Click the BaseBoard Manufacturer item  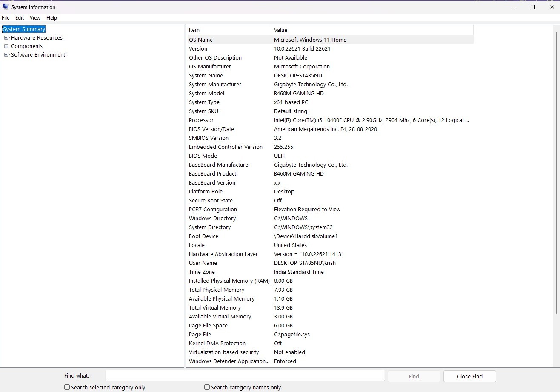[220, 165]
